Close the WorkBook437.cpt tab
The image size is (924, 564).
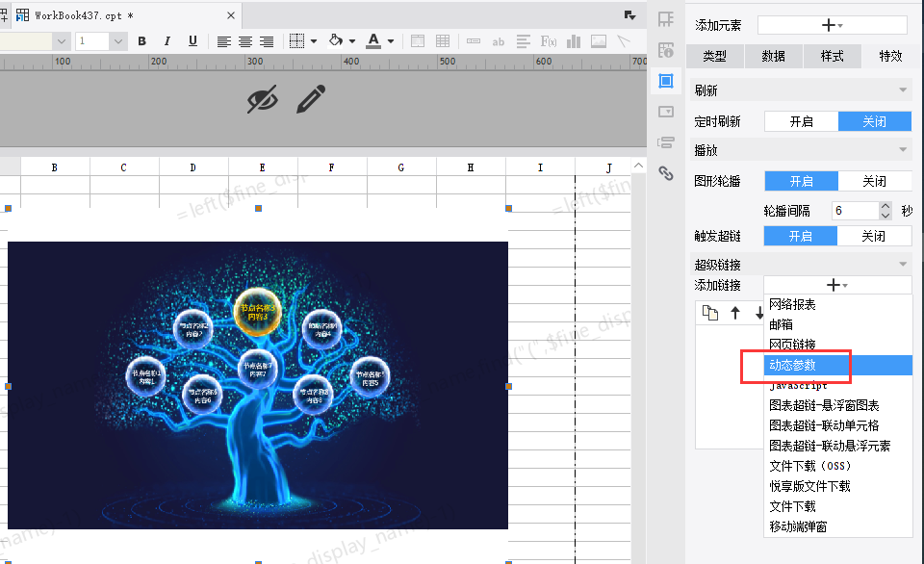click(231, 16)
